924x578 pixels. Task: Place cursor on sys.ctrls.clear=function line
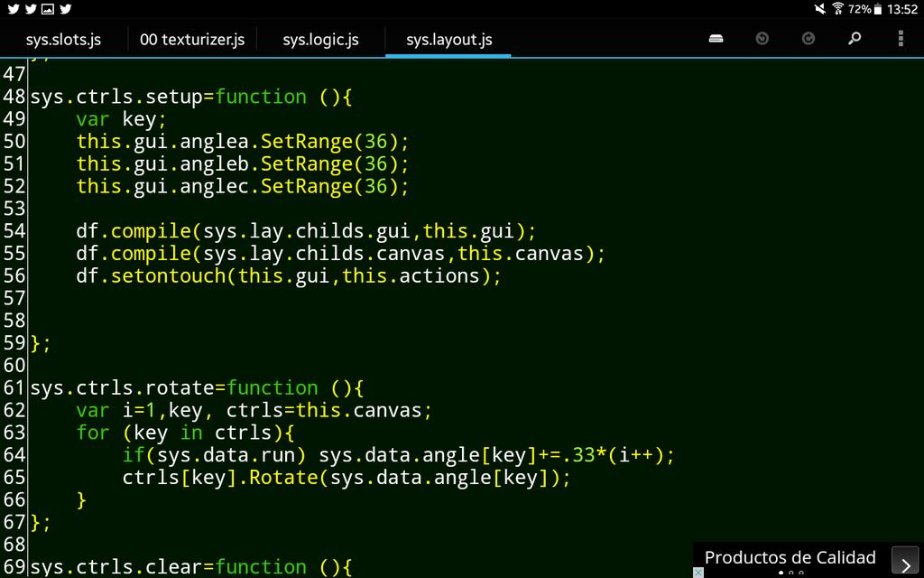pos(191,567)
